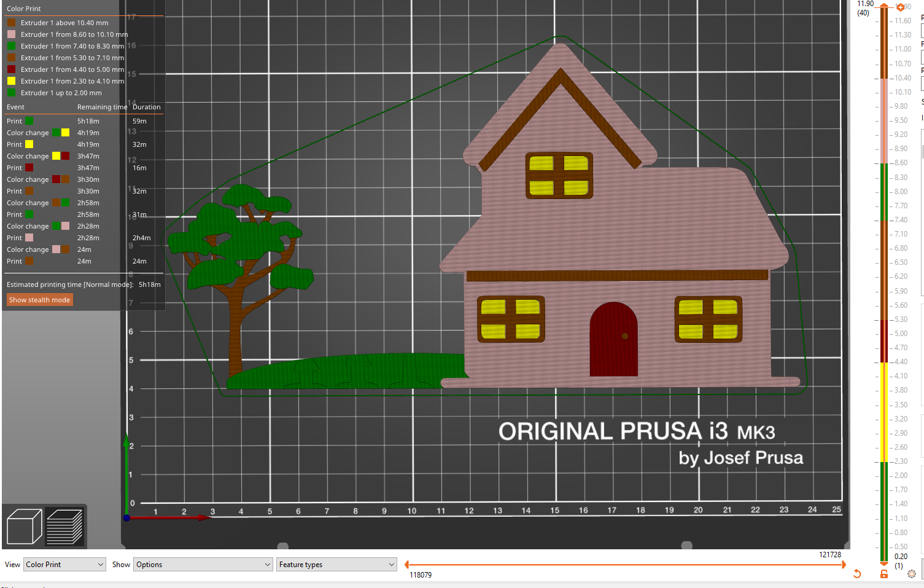Click dark red swatch for 4.40 to 5.00 mm
The width and height of the screenshot is (924, 588).
(x=11, y=69)
